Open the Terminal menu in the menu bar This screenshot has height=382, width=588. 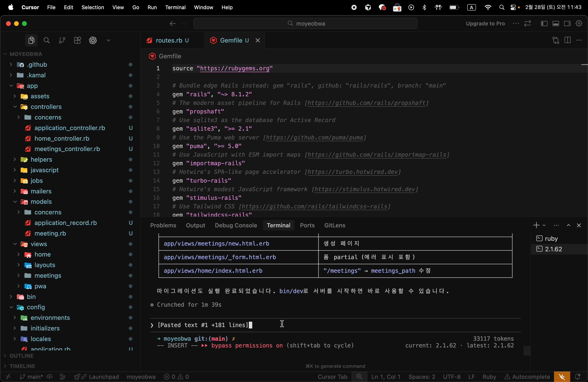pos(175,7)
